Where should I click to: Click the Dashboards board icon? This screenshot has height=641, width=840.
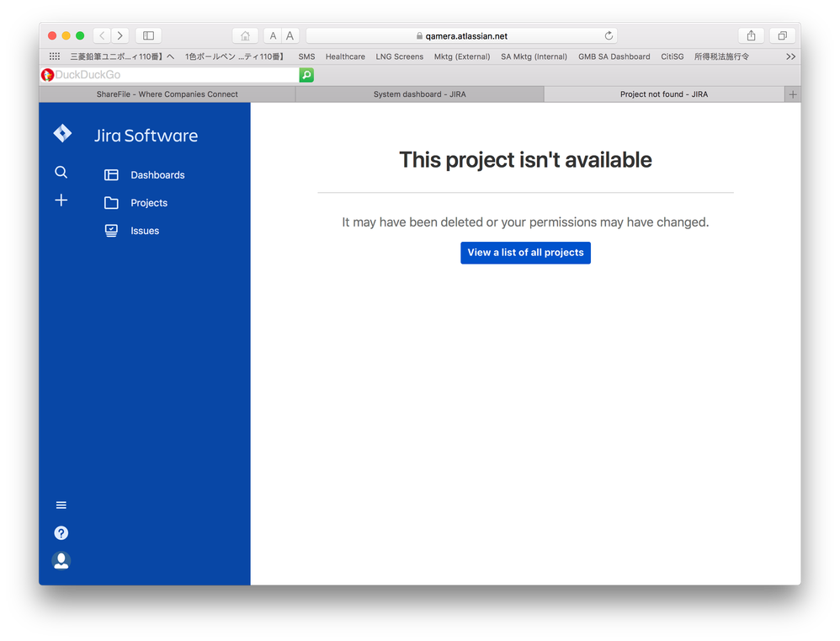[111, 174]
